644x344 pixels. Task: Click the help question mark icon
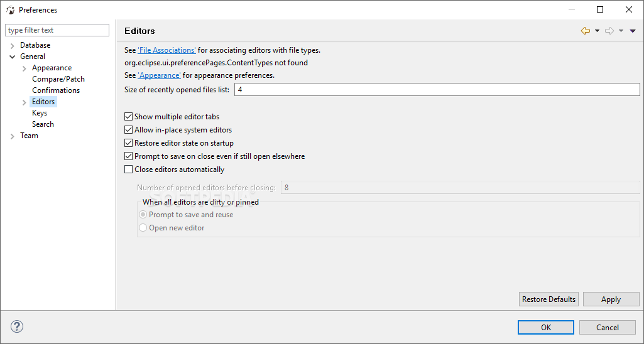coord(17,327)
